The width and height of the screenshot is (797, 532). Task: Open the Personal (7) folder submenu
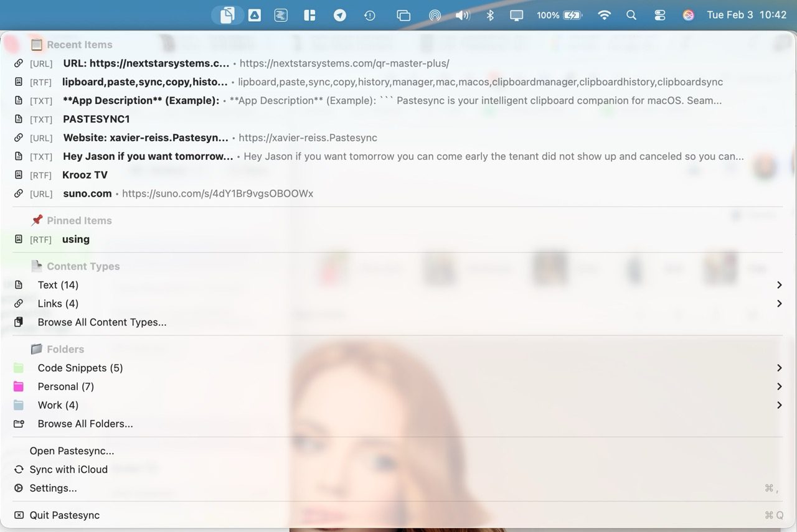pos(65,386)
